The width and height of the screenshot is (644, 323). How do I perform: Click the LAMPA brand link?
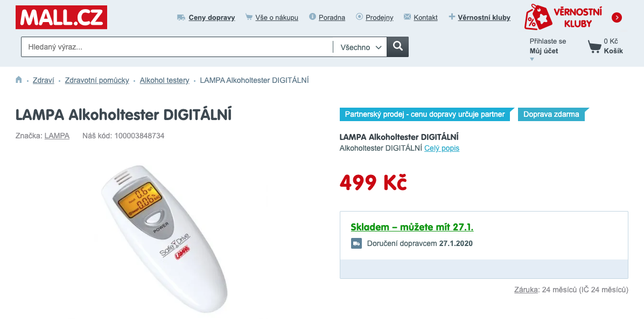click(57, 136)
